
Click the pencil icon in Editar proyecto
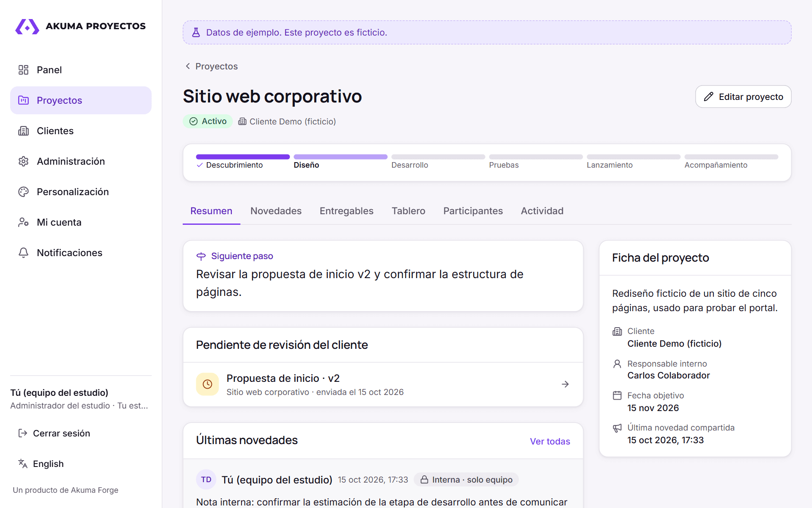[x=708, y=97]
